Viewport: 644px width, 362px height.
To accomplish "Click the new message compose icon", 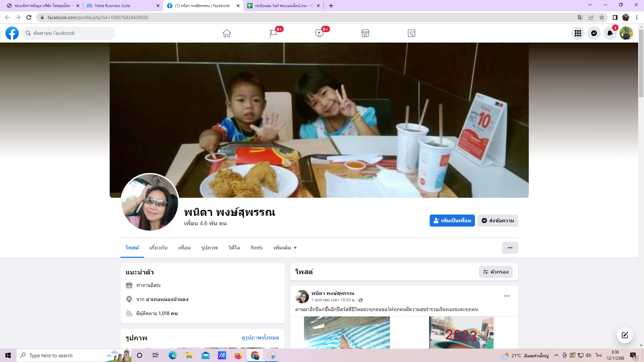I will 625,335.
